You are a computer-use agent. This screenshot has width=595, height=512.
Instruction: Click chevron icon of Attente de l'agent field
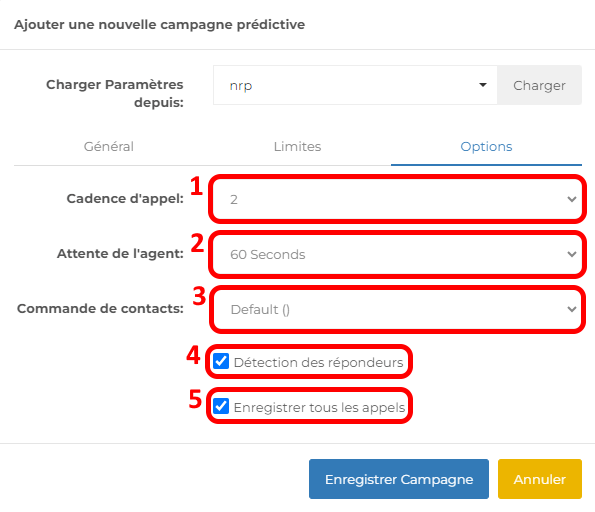[571, 254]
